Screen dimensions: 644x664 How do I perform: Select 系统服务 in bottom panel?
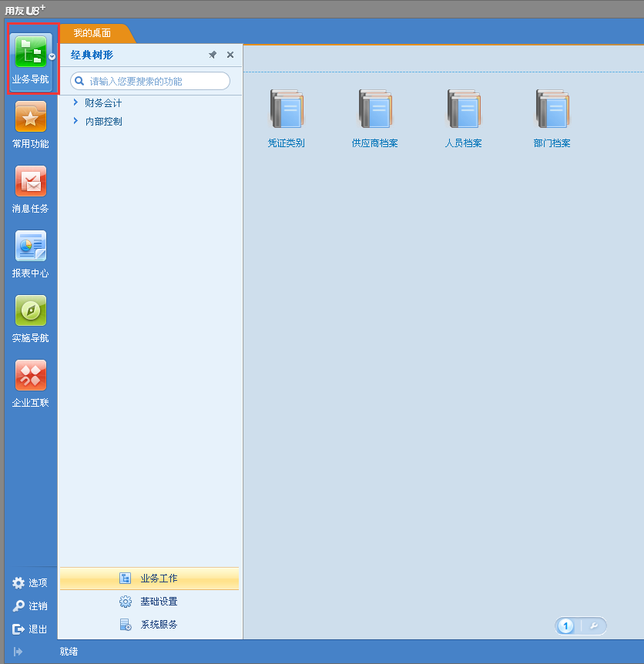[x=158, y=625]
